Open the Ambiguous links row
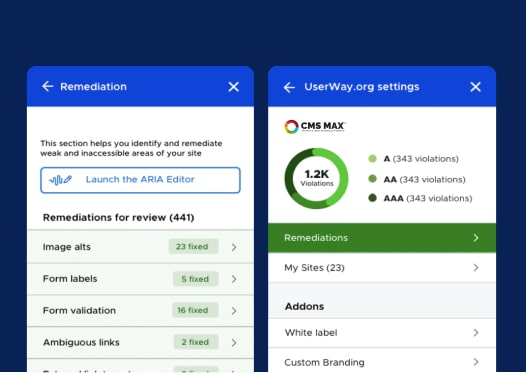526x373 pixels. (140, 342)
